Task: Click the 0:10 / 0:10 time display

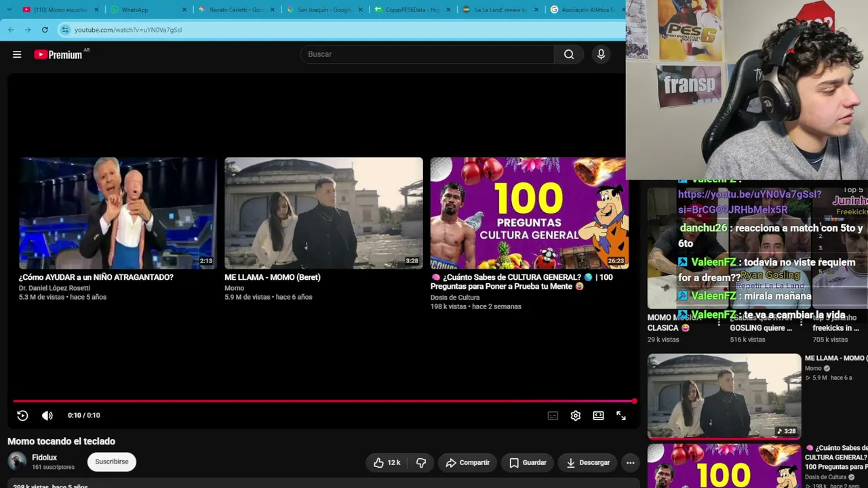Action: click(x=83, y=415)
